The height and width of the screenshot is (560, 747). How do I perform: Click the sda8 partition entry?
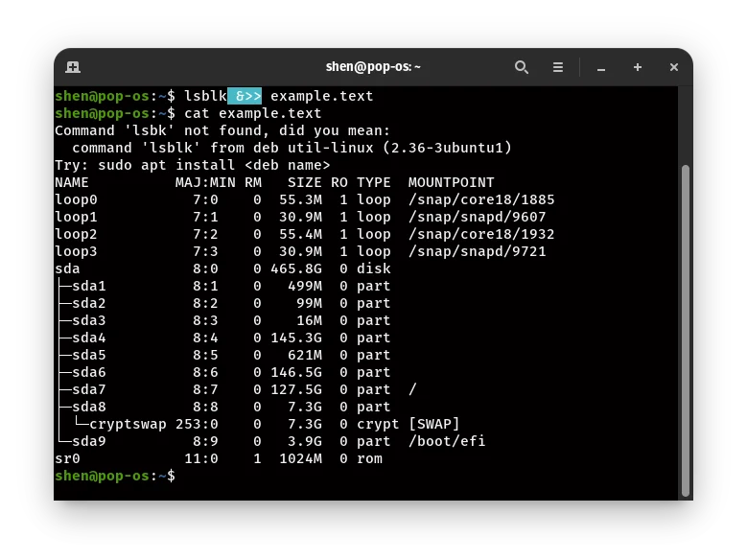point(88,407)
